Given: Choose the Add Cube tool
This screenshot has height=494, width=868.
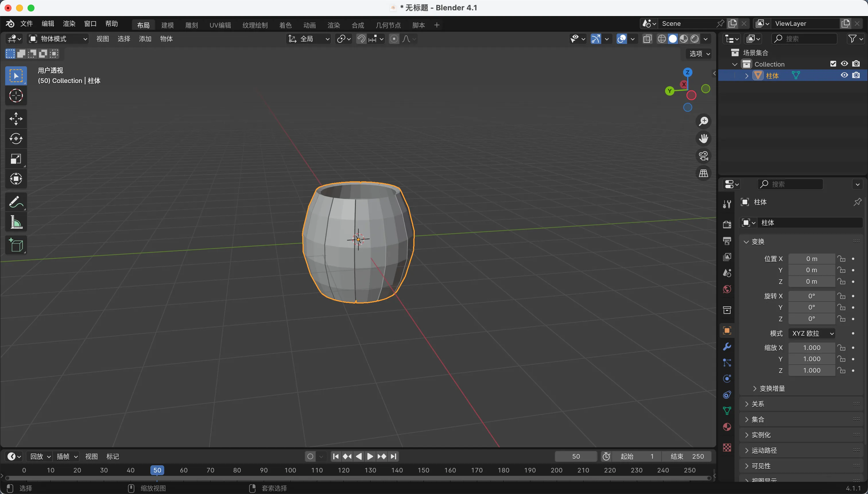Looking at the screenshot, I should [16, 245].
